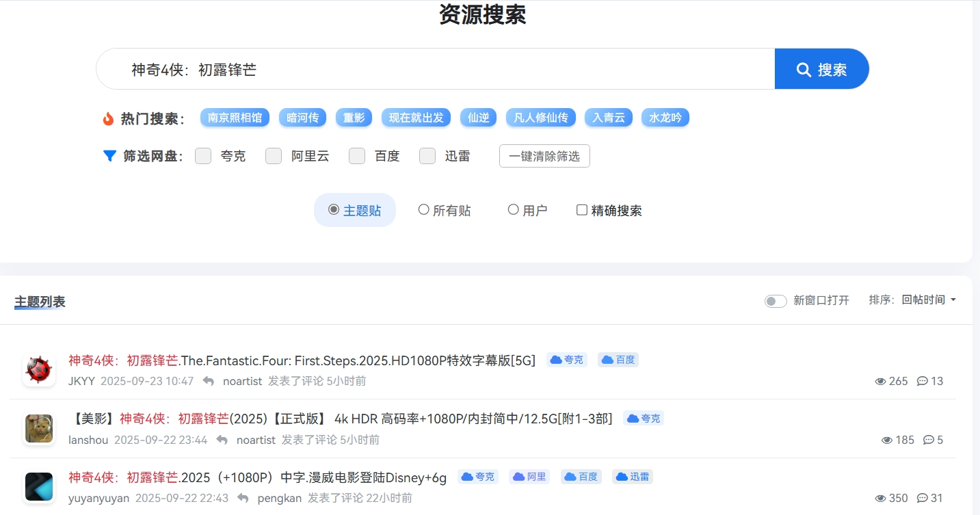The height and width of the screenshot is (515, 980).
Task: Open the 4k HDR 正式版 topic link
Action: [x=342, y=419]
